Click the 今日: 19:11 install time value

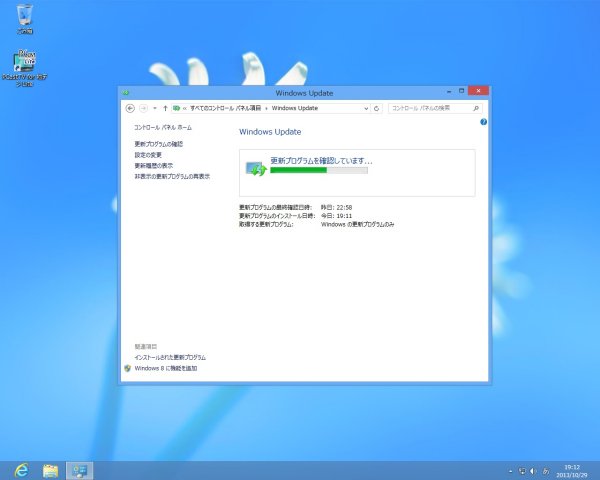(336, 216)
